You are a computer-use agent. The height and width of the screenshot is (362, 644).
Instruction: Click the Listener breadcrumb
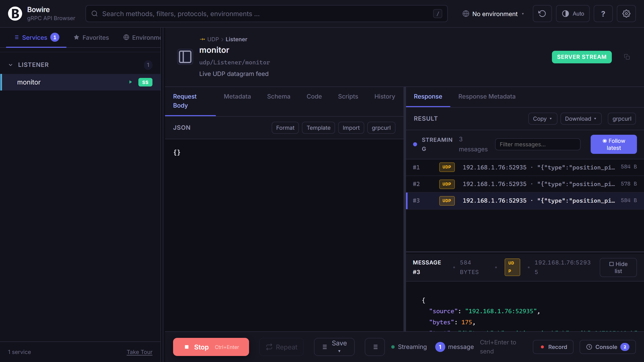236,39
